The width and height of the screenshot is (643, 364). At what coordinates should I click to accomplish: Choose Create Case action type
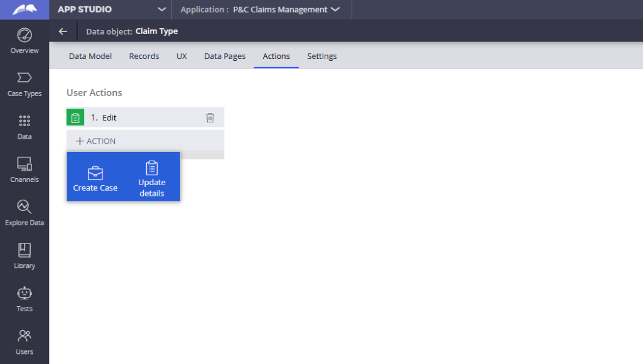coord(95,179)
